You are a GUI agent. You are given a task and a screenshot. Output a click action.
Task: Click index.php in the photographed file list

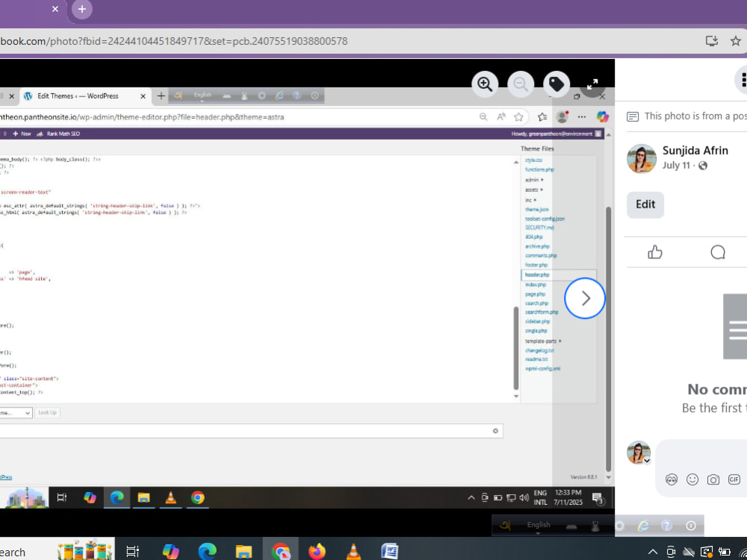click(x=536, y=284)
